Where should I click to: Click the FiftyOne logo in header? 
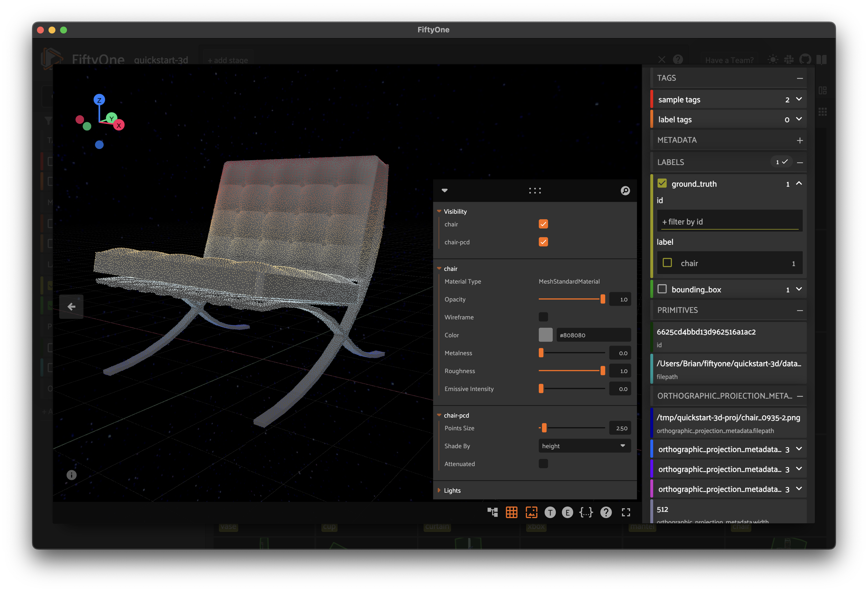tap(52, 59)
